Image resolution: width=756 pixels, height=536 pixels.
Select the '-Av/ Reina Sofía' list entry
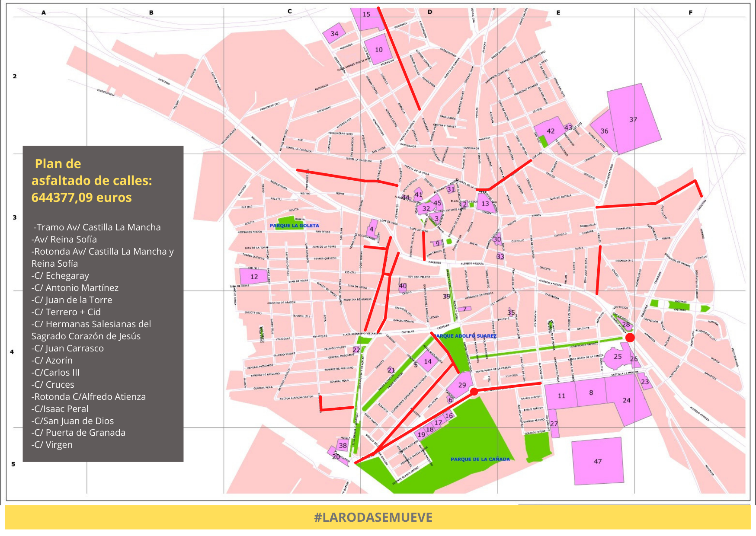tap(64, 239)
